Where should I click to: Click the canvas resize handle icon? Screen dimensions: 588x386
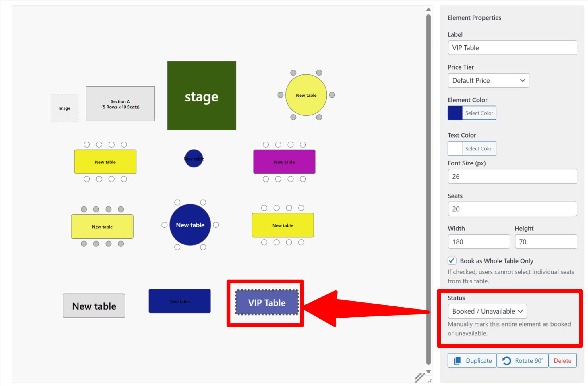(420, 377)
